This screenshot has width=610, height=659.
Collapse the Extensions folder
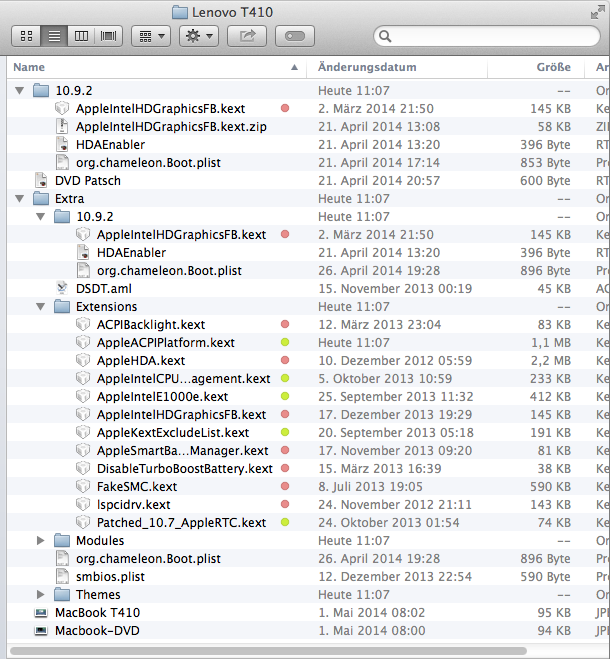point(40,306)
